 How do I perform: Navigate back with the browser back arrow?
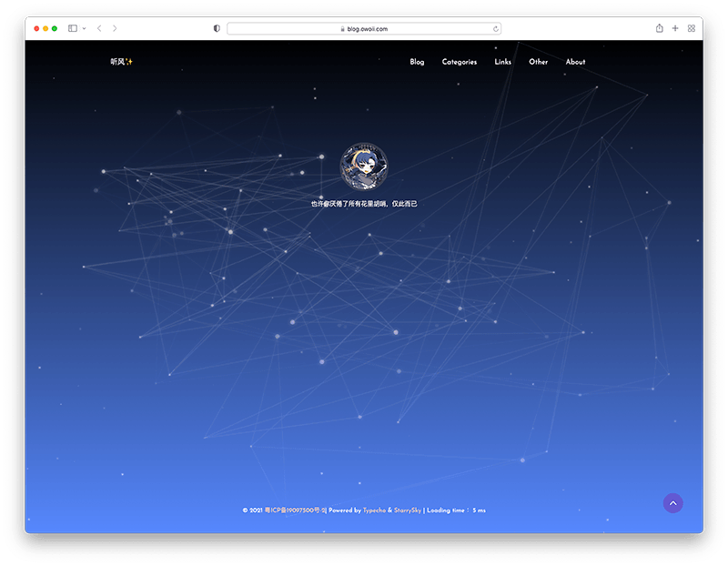tap(98, 28)
